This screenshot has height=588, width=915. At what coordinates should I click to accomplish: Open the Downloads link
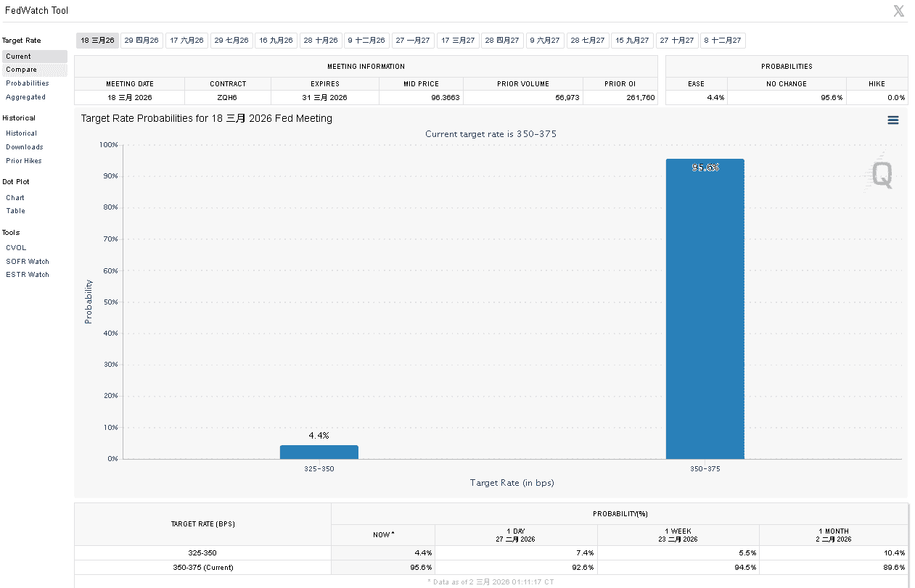tap(25, 147)
